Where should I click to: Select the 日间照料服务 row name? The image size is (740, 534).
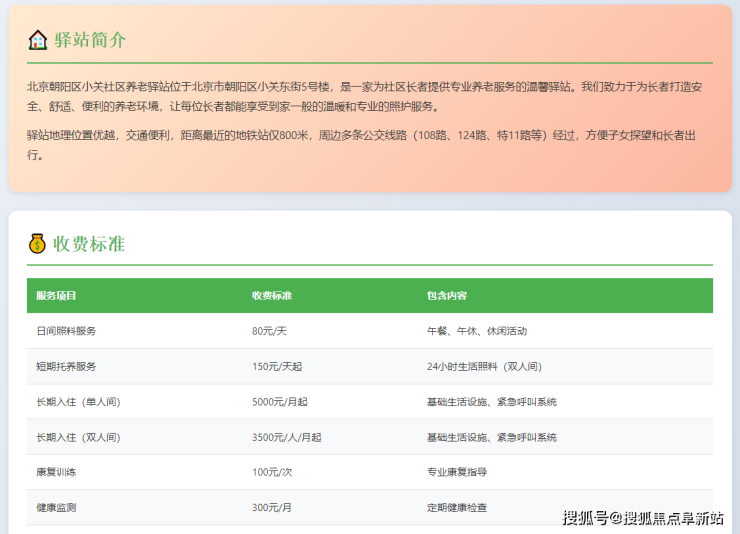tap(66, 331)
